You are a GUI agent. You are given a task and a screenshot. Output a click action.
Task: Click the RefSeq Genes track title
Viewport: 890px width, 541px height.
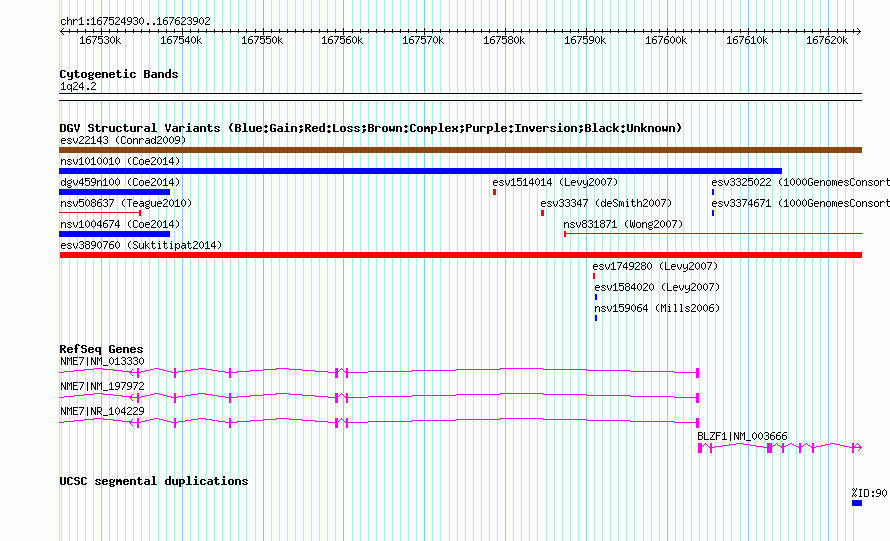pyautogui.click(x=101, y=349)
